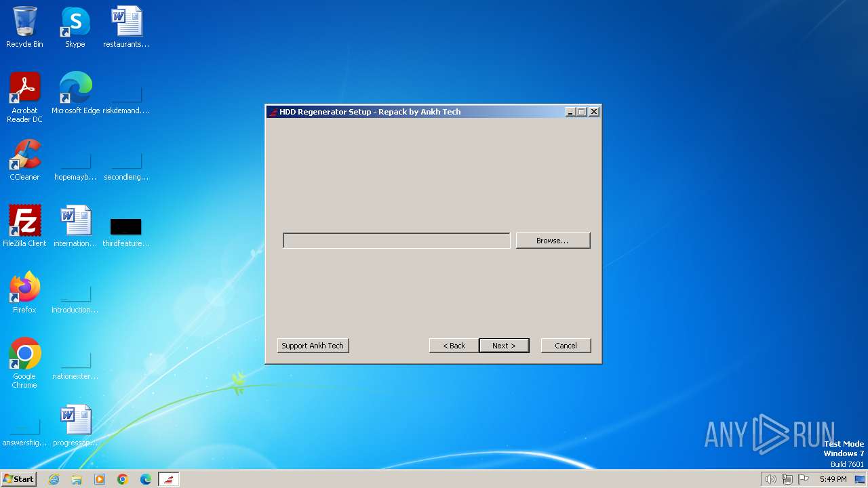Open Edge from the taskbar
The width and height of the screenshot is (868, 488).
pos(146,479)
